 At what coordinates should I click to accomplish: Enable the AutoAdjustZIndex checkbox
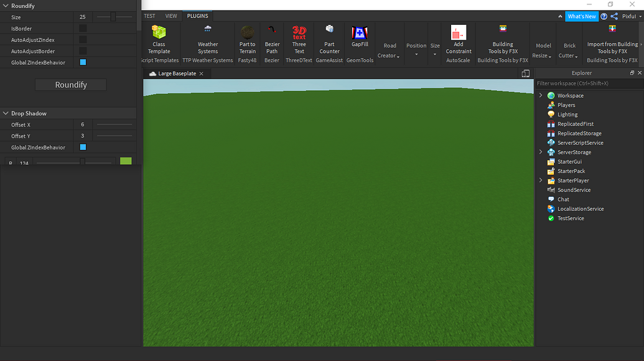click(83, 40)
